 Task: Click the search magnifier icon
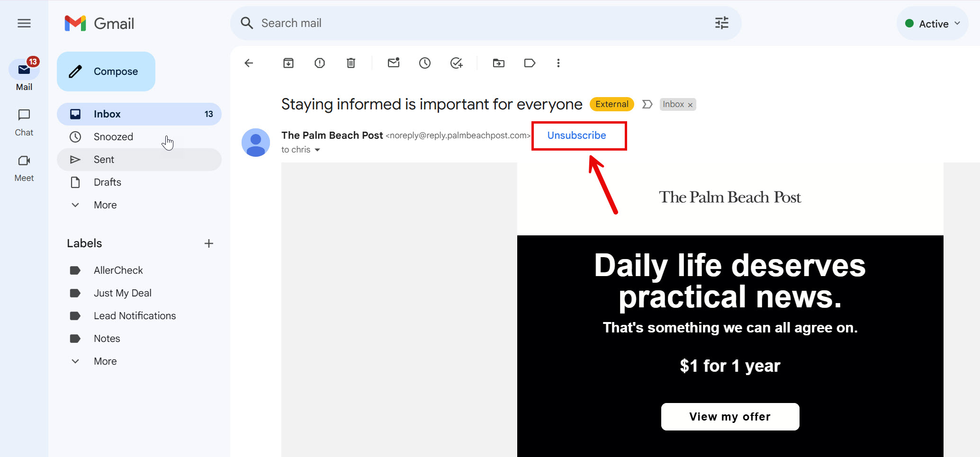pos(247,23)
